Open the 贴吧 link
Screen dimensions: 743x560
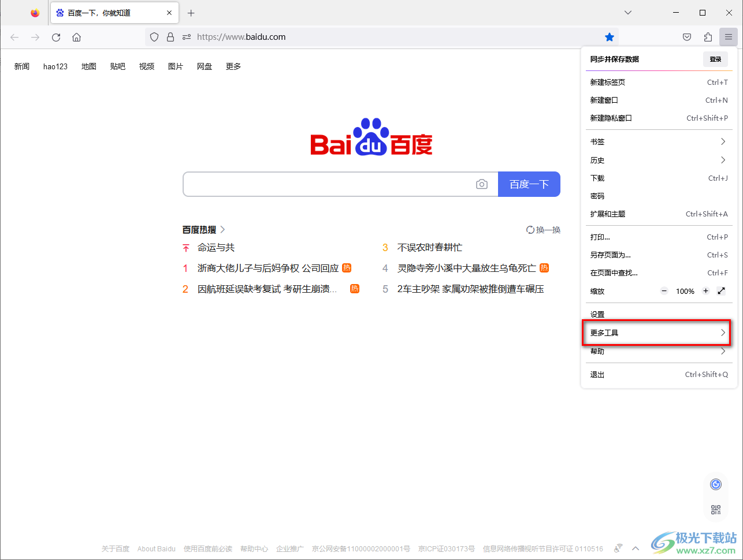[118, 66]
